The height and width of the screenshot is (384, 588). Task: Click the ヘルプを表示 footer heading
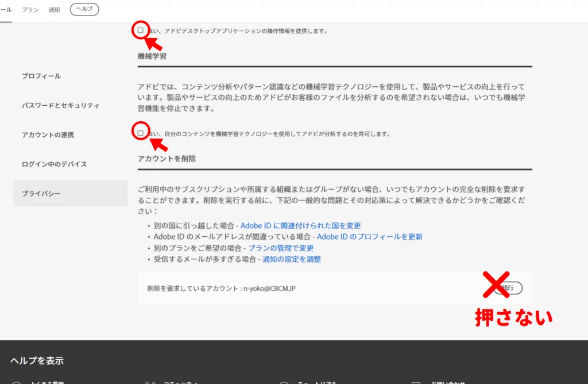pyautogui.click(x=37, y=361)
